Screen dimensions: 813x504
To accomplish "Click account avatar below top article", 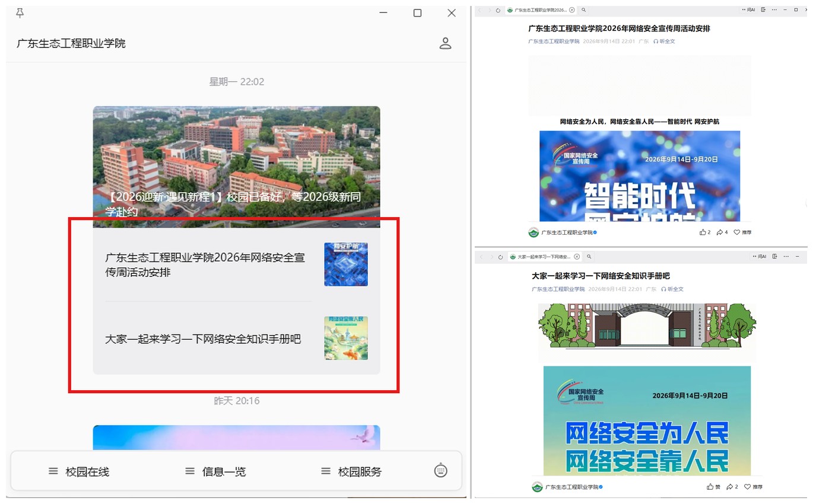I will coord(533,232).
